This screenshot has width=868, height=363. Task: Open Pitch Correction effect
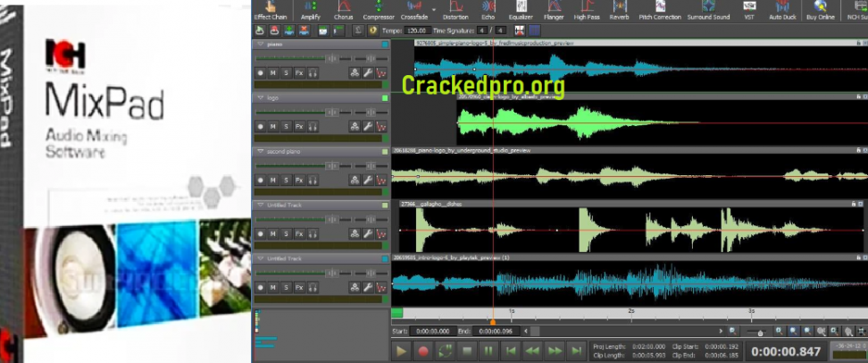pyautogui.click(x=660, y=10)
